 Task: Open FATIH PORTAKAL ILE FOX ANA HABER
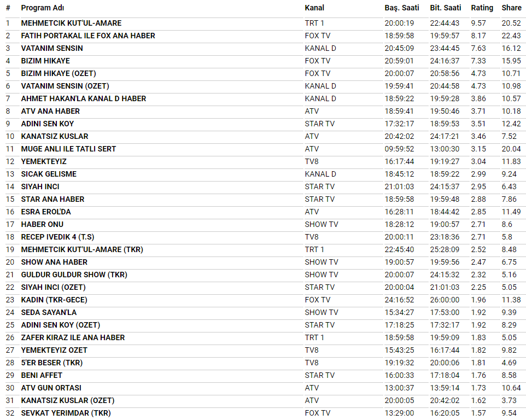88,36
